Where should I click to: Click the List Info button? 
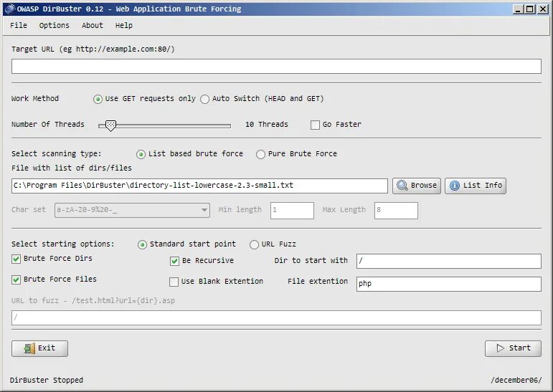476,186
